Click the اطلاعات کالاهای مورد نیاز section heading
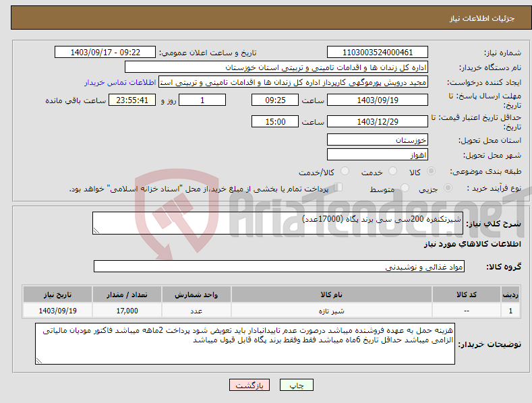Screen dimensions: 532x403 [x=472, y=244]
